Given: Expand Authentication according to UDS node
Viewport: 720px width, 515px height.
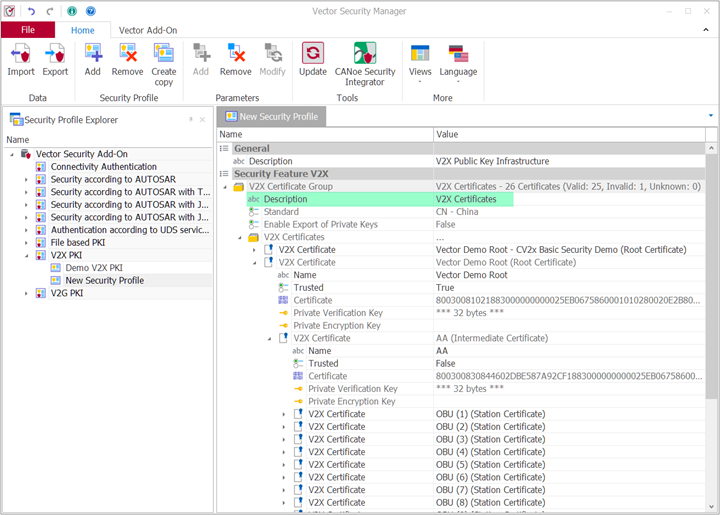Looking at the screenshot, I should (26, 230).
